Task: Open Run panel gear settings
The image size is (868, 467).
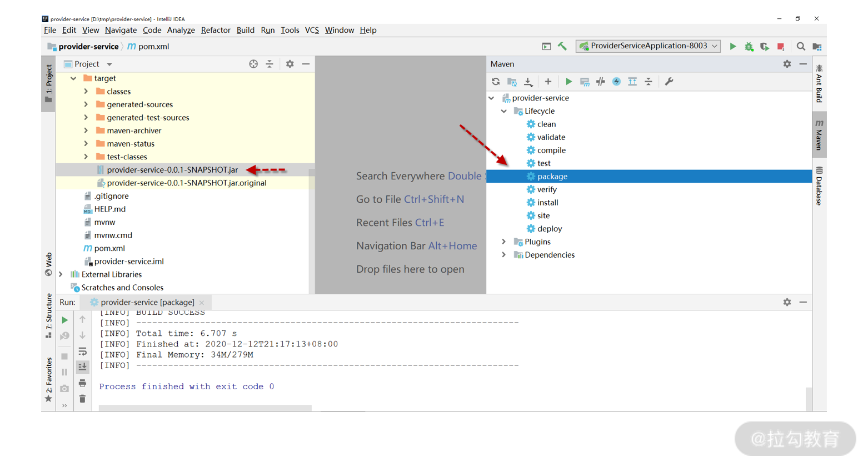Action: (787, 303)
